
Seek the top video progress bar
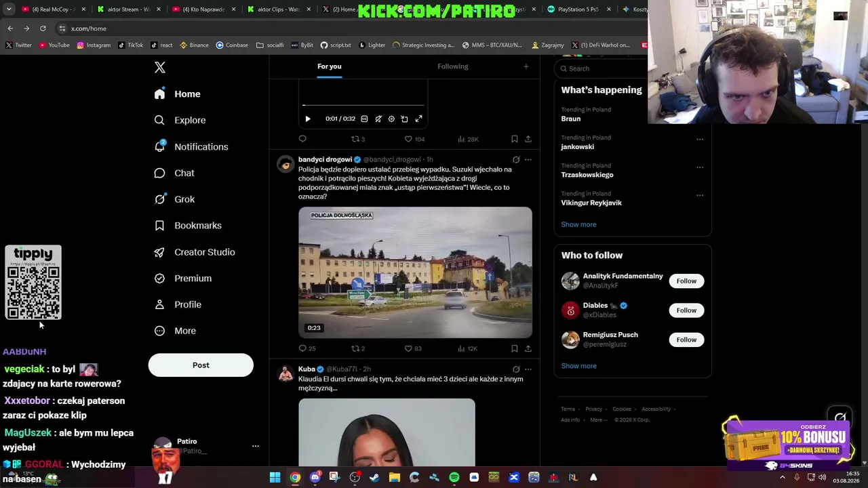(363, 105)
